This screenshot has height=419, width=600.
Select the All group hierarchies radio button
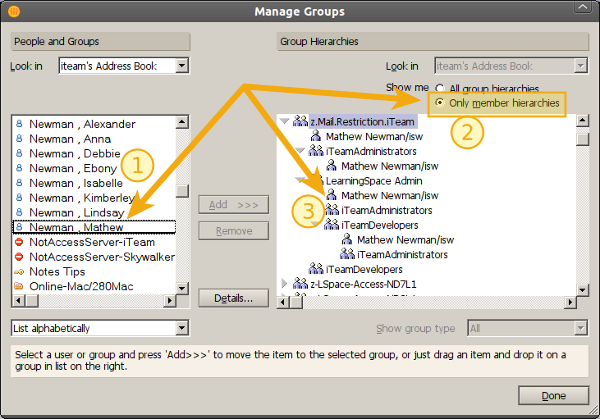click(x=440, y=88)
